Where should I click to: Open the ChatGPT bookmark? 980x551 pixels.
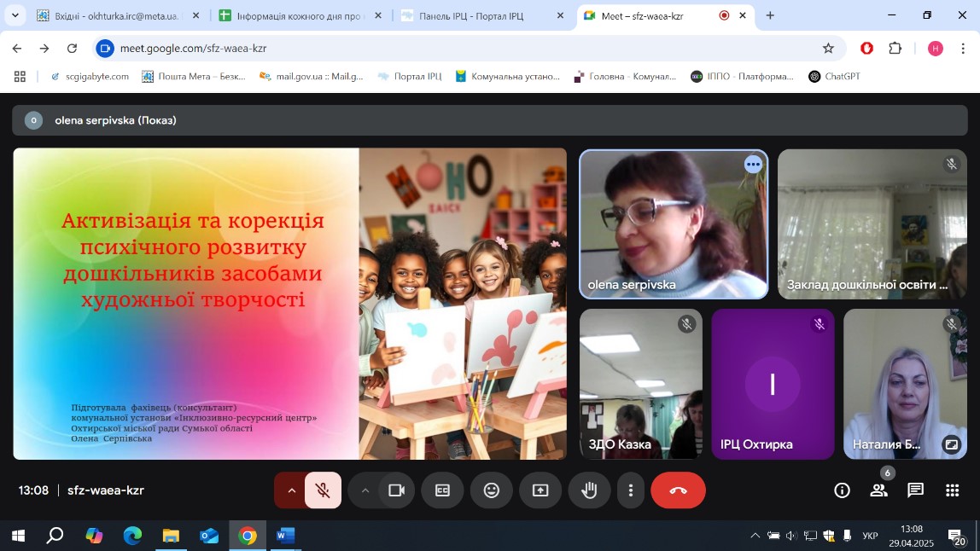click(834, 76)
